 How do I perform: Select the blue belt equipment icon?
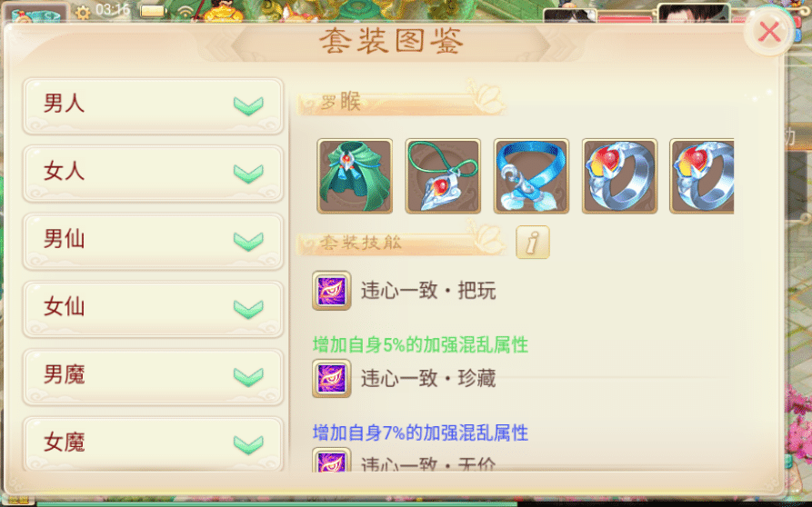point(531,176)
